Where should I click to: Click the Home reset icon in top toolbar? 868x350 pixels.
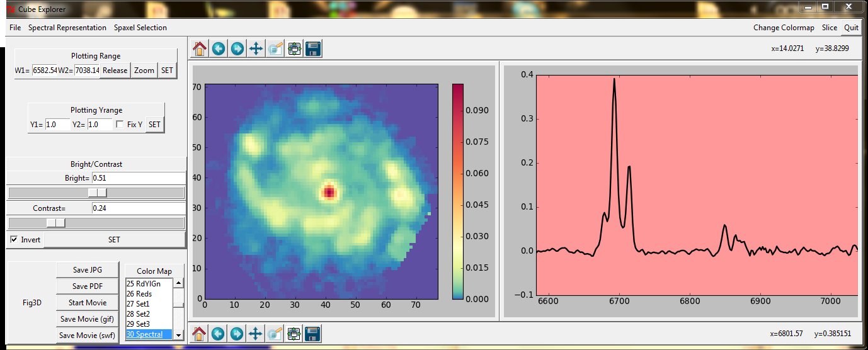pyautogui.click(x=200, y=49)
